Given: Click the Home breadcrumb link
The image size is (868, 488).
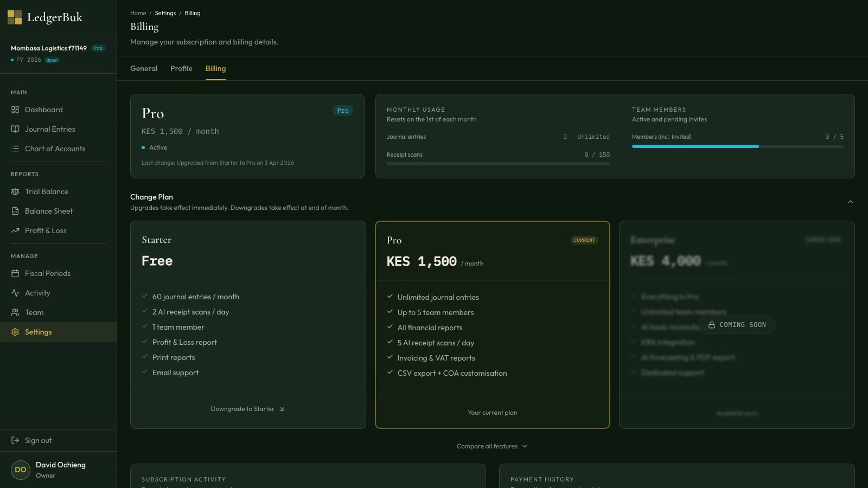Looking at the screenshot, I should (138, 13).
